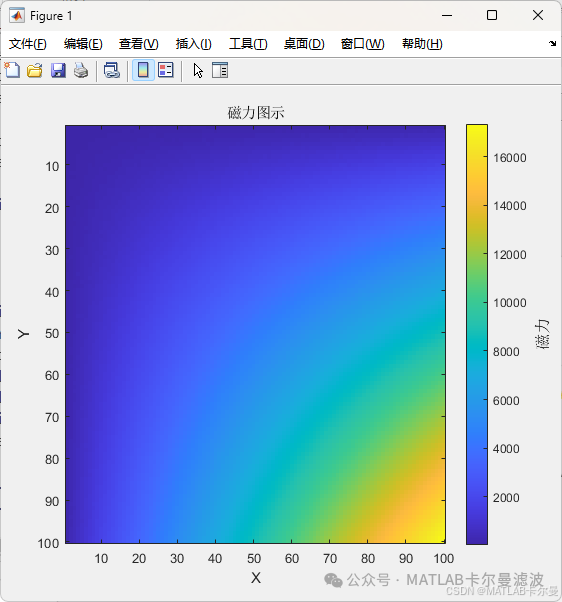Click the yellow top of the colorbar
The height and width of the screenshot is (602, 562).
(477, 131)
